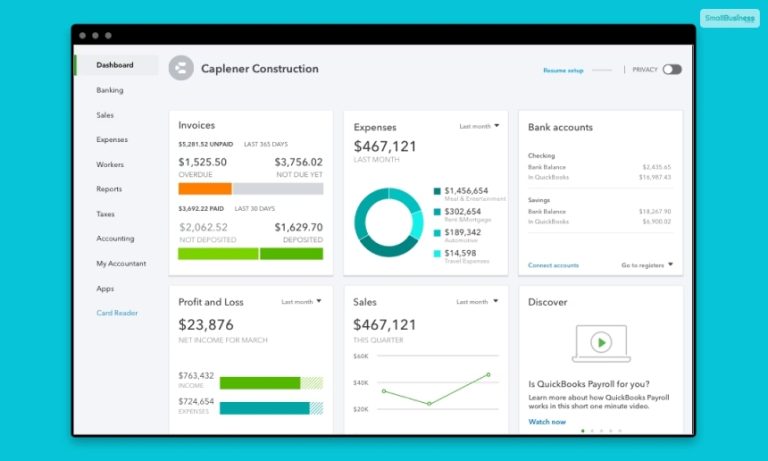Open Card Reader in the sidebar
Image resolution: width=768 pixels, height=461 pixels.
click(117, 313)
